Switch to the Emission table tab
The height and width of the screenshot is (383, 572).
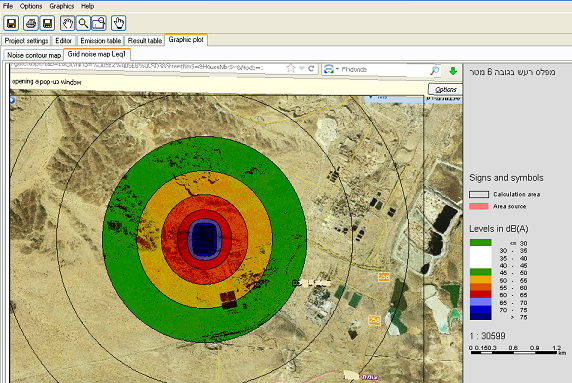100,41
